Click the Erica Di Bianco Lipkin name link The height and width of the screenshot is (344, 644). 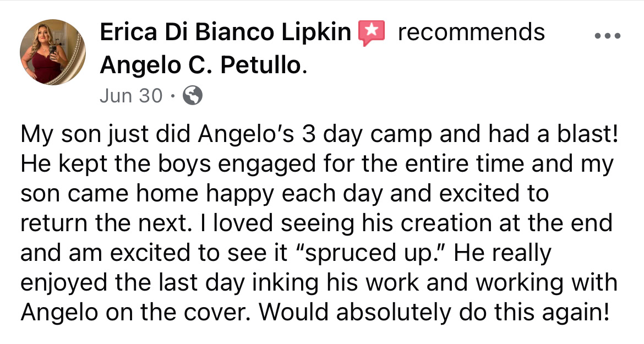coord(225,32)
